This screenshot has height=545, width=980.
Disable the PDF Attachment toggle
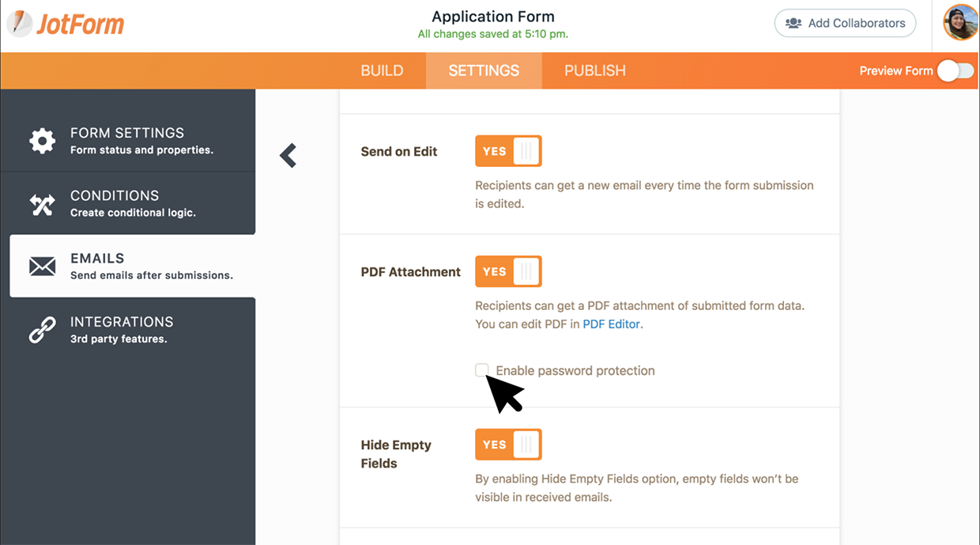point(508,271)
